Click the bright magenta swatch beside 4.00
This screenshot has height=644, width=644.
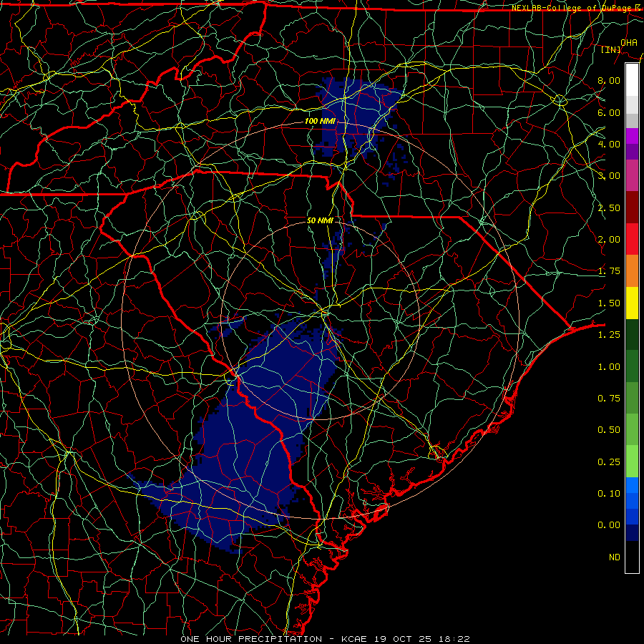click(x=632, y=136)
